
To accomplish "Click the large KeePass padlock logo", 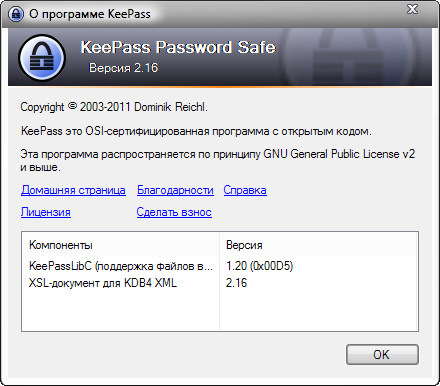I will (x=42, y=57).
